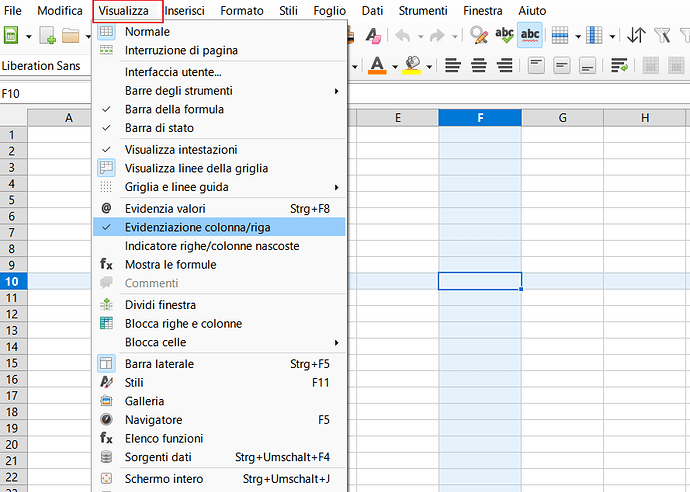
Task: Click column G header
Action: coord(562,118)
